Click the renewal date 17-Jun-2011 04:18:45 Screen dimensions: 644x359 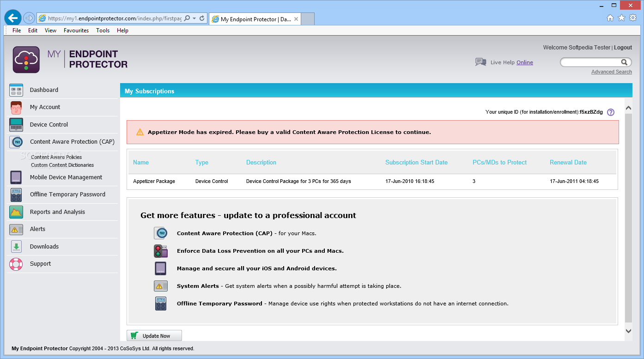pyautogui.click(x=574, y=182)
